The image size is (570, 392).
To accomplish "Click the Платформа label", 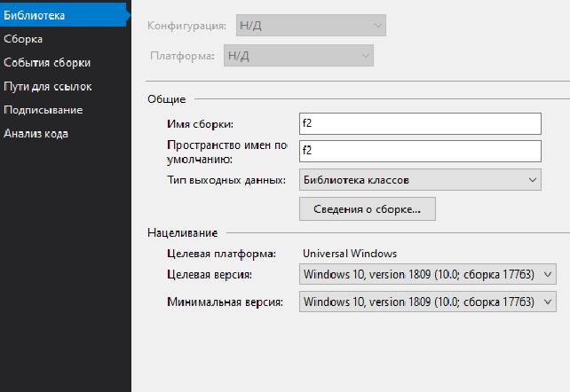I will pyautogui.click(x=182, y=56).
